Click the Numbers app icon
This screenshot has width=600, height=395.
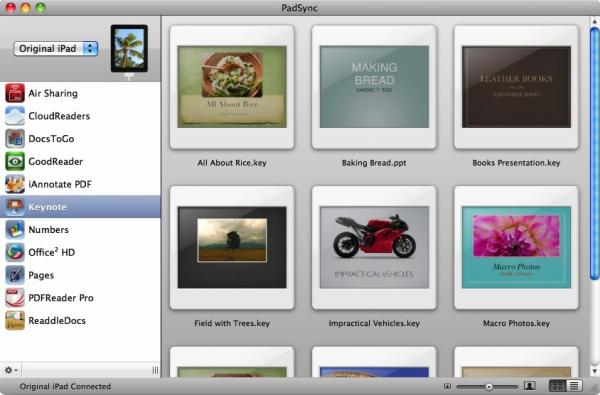coord(15,230)
